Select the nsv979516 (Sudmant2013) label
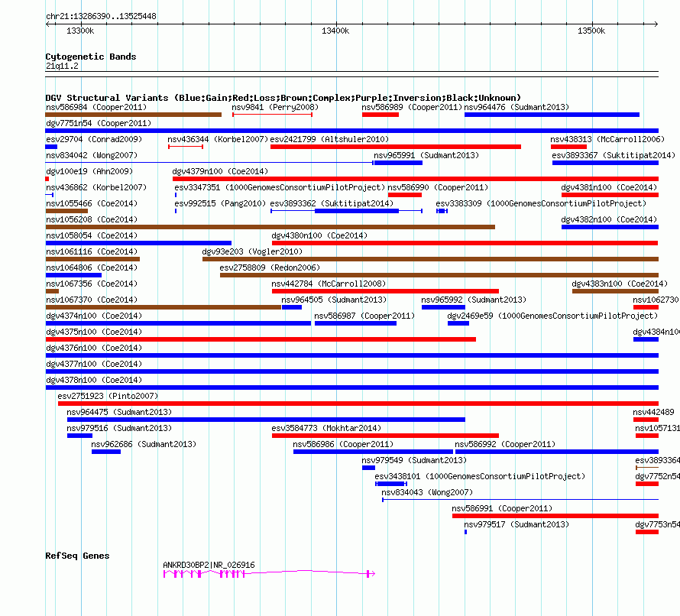Screen dimensions: 680x616 click(x=119, y=428)
